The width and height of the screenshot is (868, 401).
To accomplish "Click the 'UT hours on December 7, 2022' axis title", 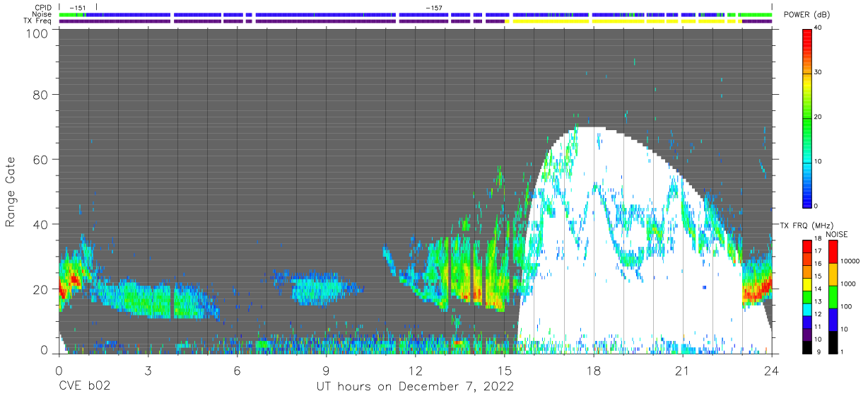I will point(415,387).
